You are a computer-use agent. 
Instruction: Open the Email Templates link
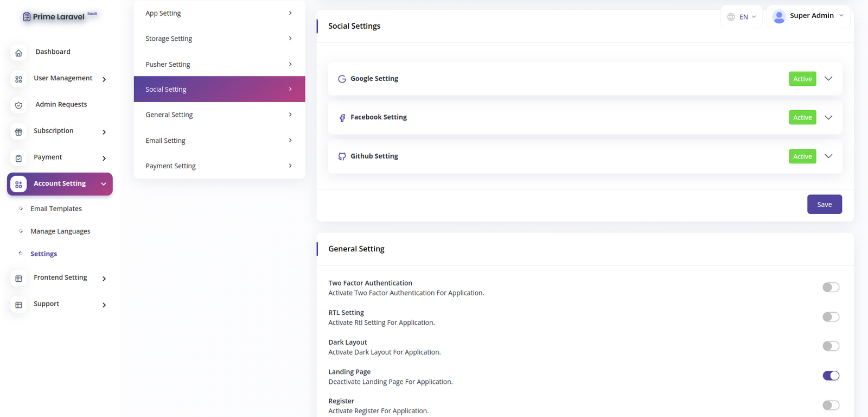coord(56,208)
